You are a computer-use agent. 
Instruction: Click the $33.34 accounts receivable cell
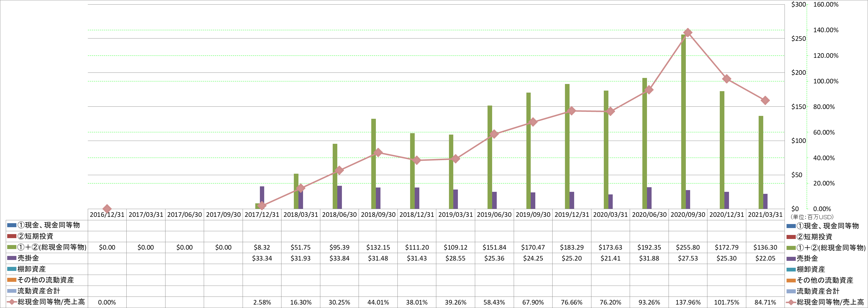coord(262,258)
